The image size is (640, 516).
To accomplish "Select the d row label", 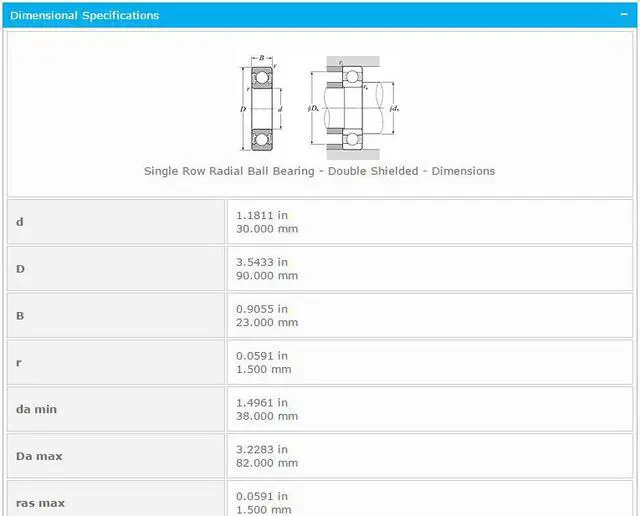I will 20,222.
